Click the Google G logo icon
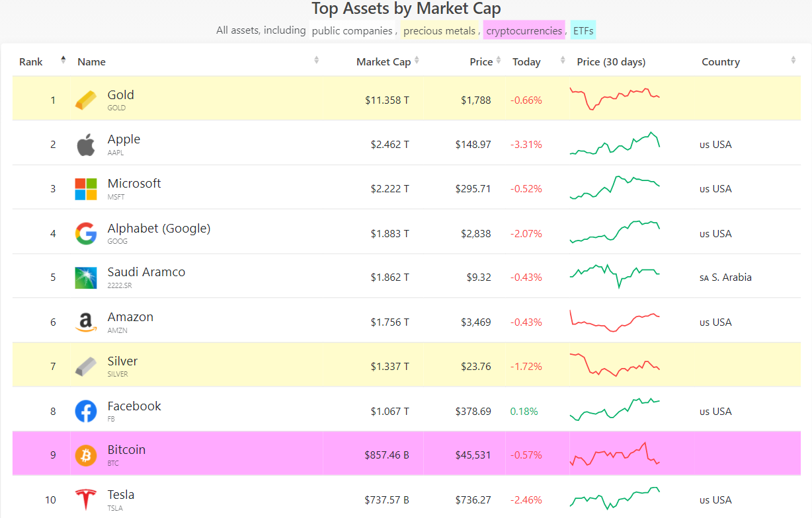 tap(86, 233)
